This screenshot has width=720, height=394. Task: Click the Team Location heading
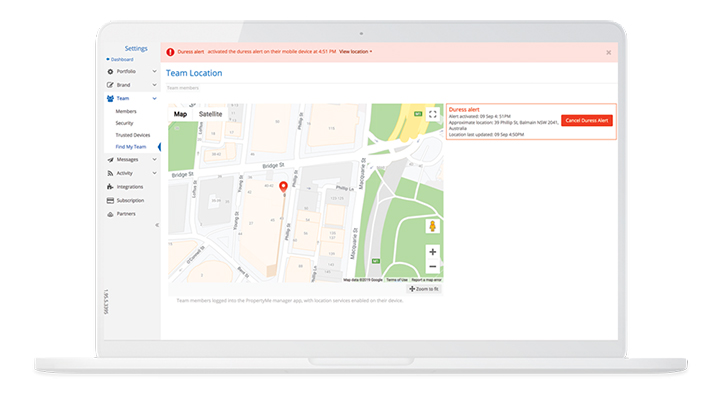194,73
